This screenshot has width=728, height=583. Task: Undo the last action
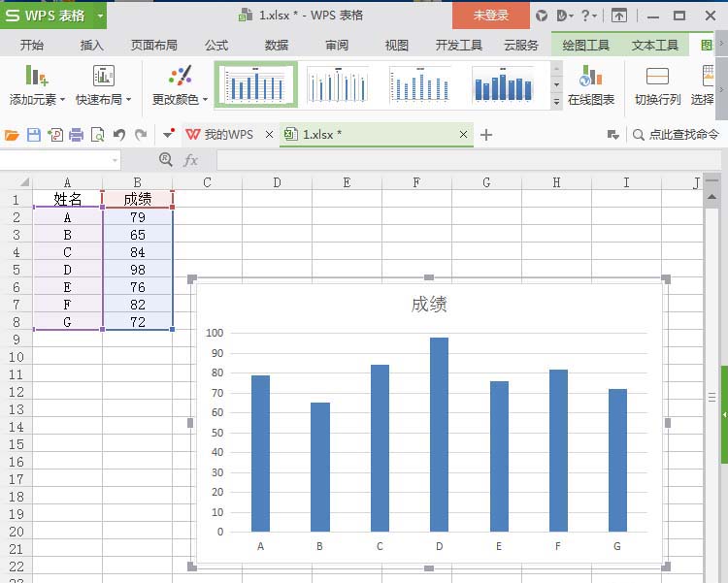click(x=119, y=135)
